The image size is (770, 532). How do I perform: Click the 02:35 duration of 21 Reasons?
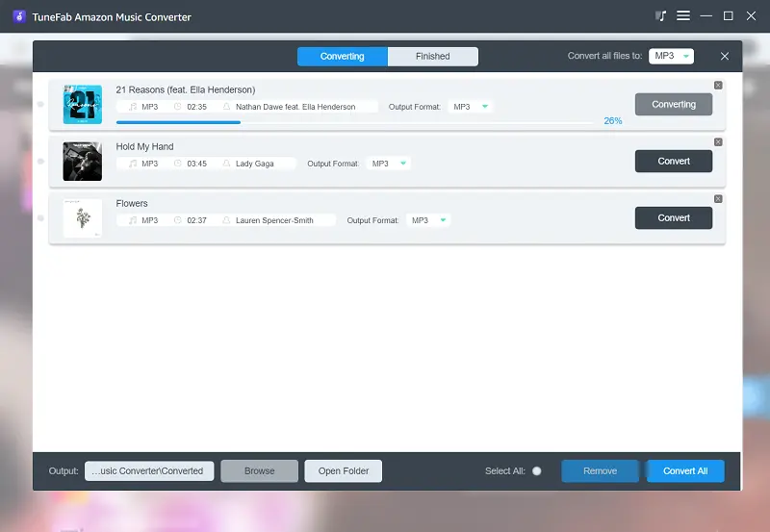pos(197,107)
